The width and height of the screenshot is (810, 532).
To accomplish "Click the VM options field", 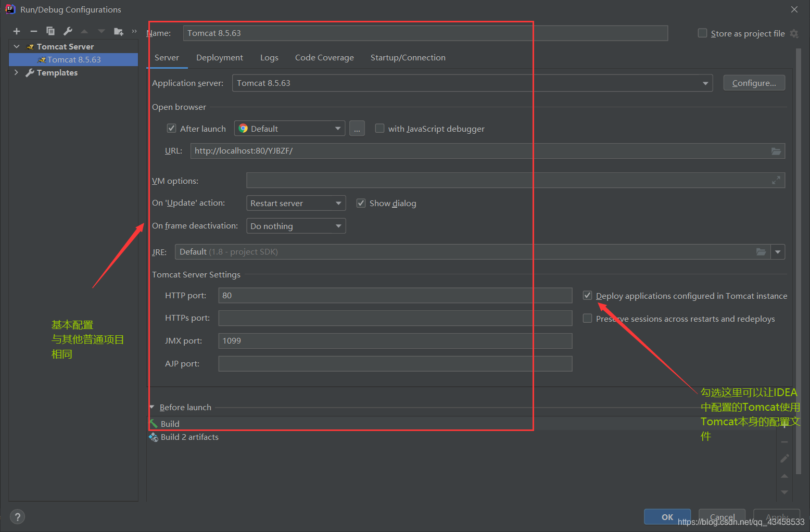I will 515,181.
